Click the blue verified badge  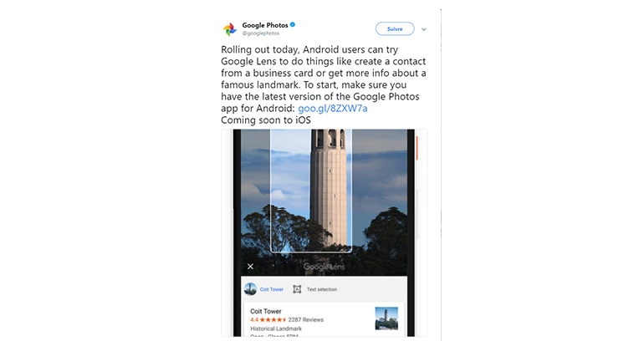pos(293,24)
